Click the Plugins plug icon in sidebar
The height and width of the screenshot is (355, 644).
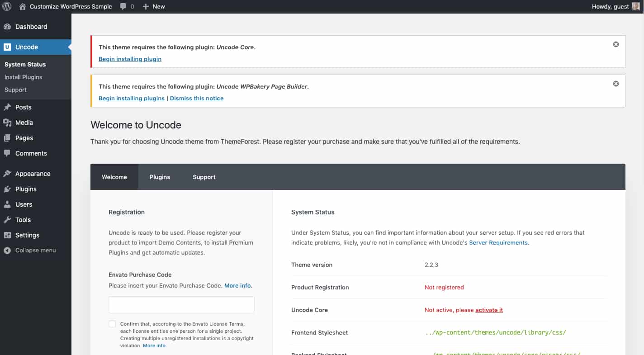click(7, 189)
